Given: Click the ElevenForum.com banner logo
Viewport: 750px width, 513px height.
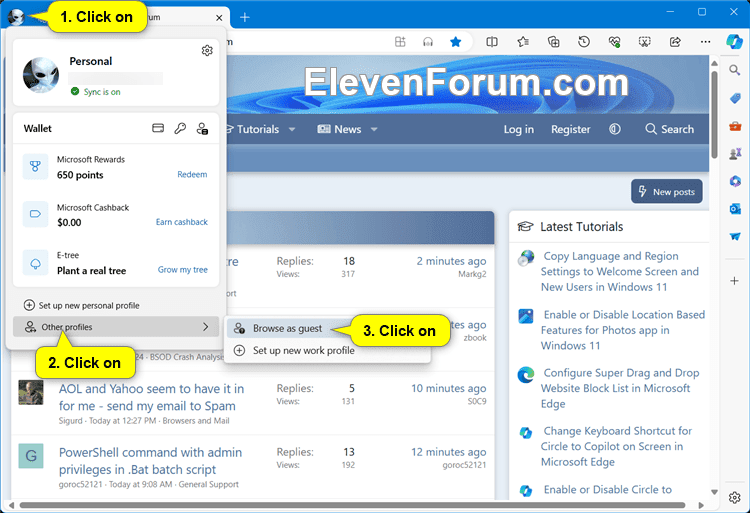Looking at the screenshot, I should point(466,83).
